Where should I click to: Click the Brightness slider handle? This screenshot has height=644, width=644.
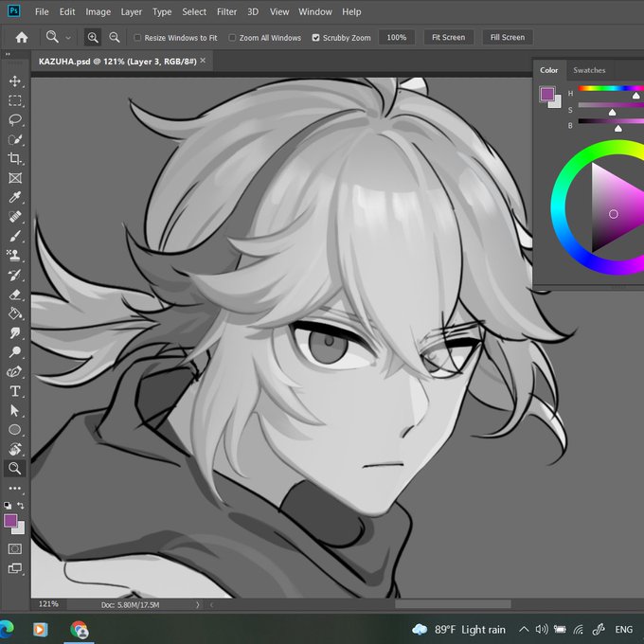pyautogui.click(x=617, y=129)
